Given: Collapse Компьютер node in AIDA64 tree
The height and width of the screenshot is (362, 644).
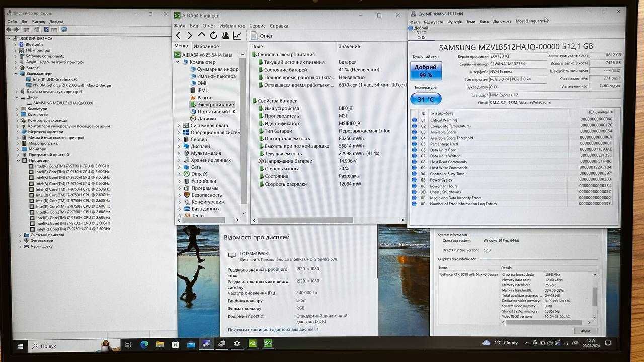Looking at the screenshot, I should point(178,62).
